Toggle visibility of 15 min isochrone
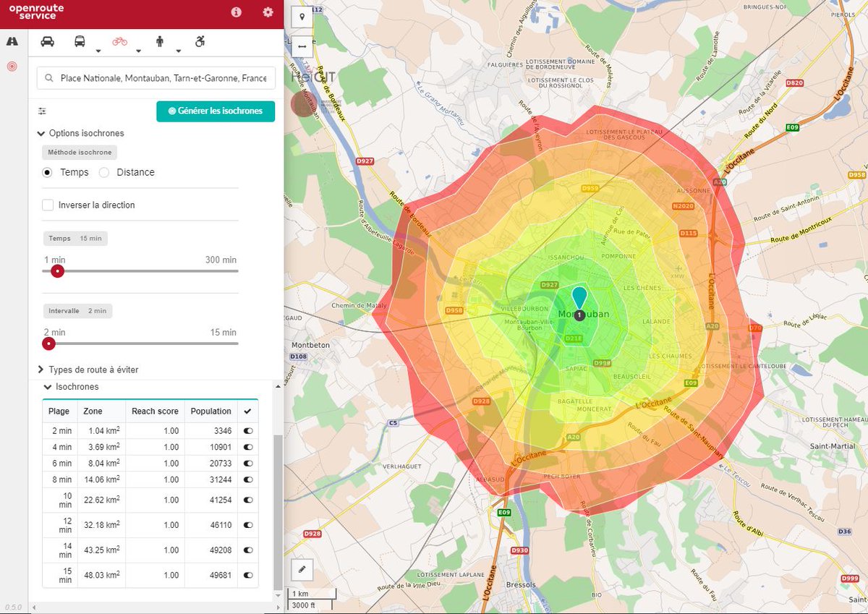The image size is (868, 614). point(248,576)
